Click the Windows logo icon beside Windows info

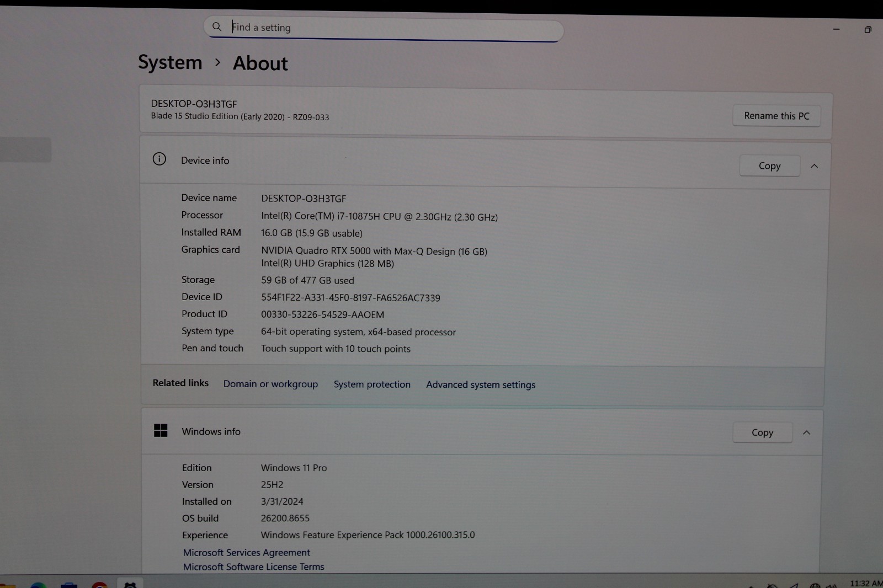point(161,430)
